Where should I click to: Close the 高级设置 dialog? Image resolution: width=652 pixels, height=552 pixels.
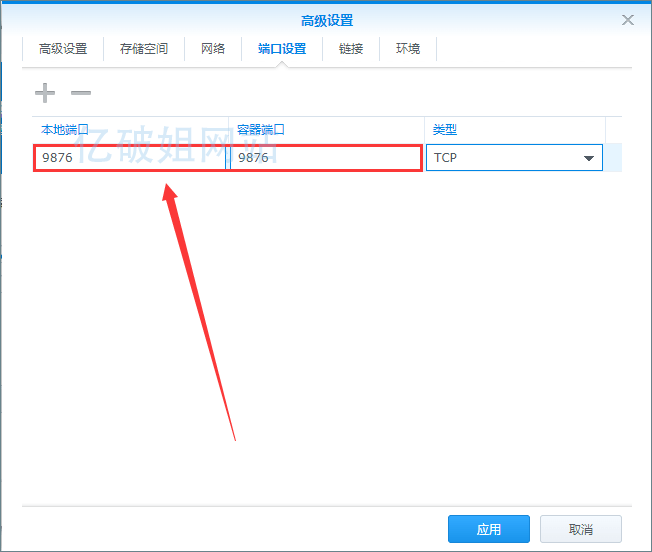pos(627,20)
